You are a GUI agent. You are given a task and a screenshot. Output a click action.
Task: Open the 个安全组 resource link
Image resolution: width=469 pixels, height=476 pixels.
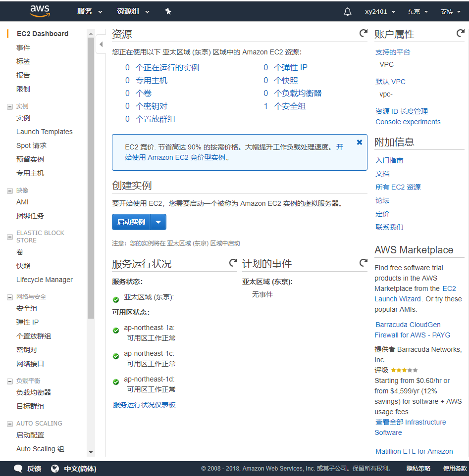click(290, 106)
